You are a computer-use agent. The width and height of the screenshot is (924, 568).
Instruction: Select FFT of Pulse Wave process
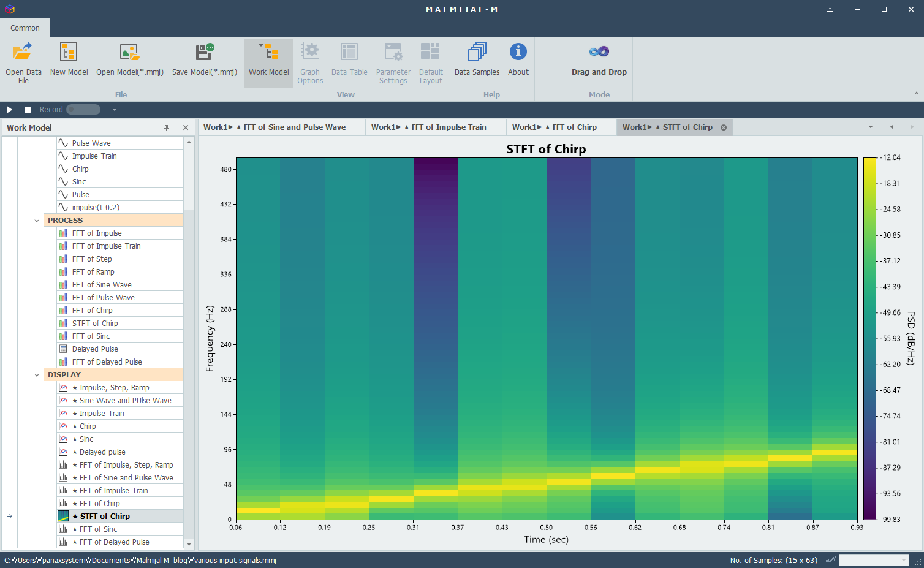[120, 298]
